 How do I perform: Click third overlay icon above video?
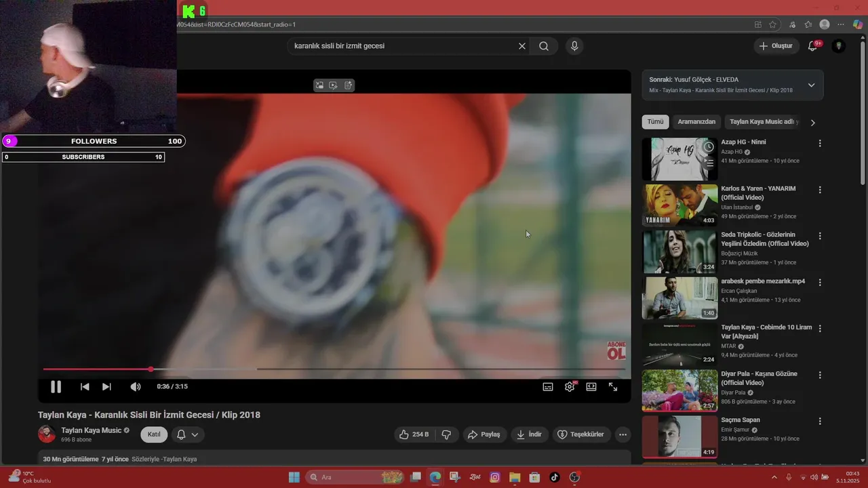348,85
